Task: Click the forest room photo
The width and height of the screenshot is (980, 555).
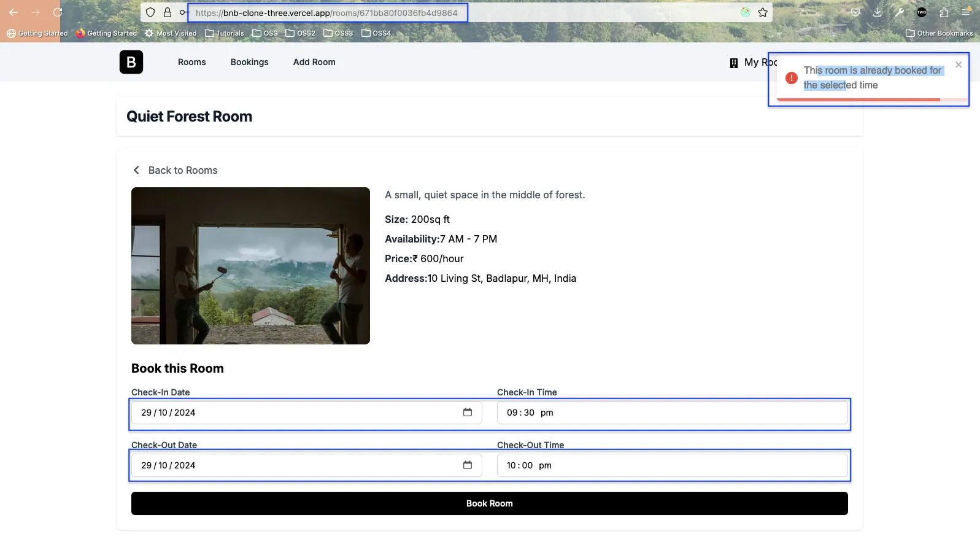Action: [250, 266]
